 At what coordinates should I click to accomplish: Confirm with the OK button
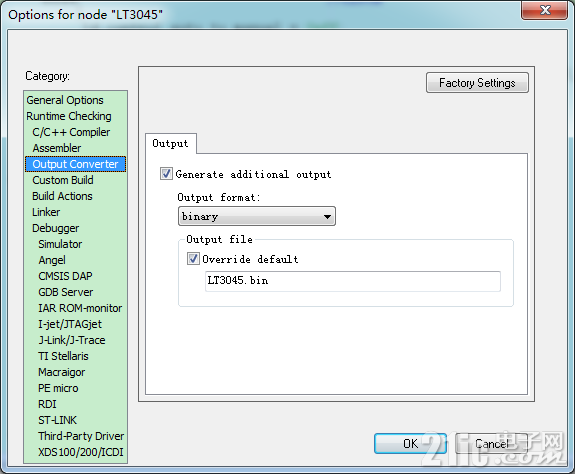(410, 444)
